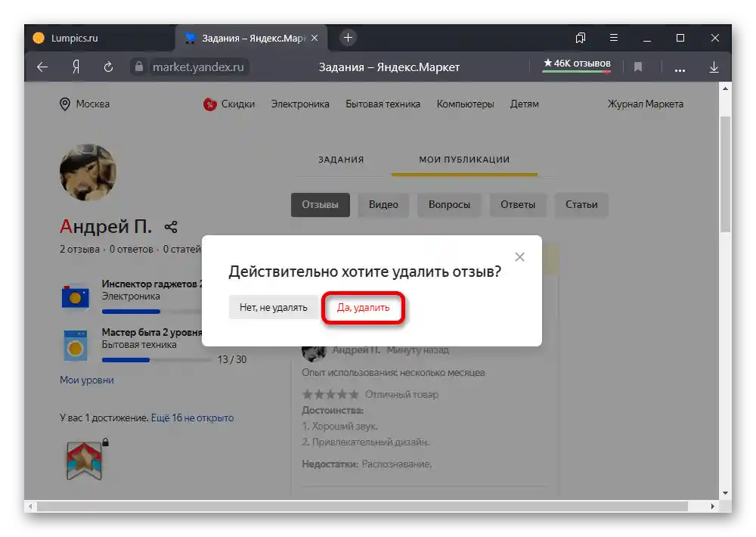Screen dimensions: 756x537
Task: Open Yandex home via 'Я' icon
Action: [x=76, y=67]
